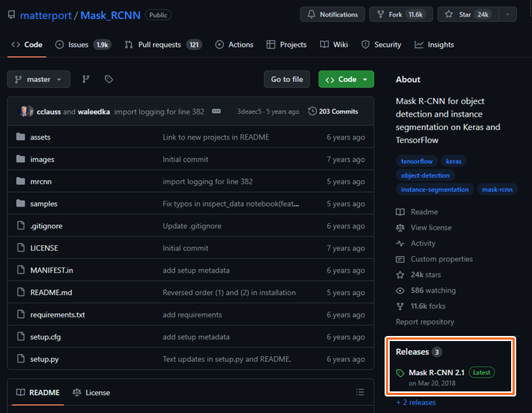
Task: Open commit 'add requirements' message
Action: tap(192, 315)
